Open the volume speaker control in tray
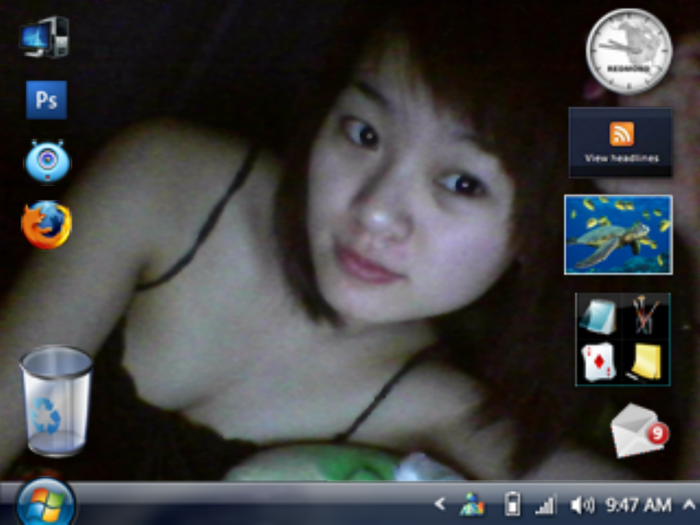 (581, 505)
